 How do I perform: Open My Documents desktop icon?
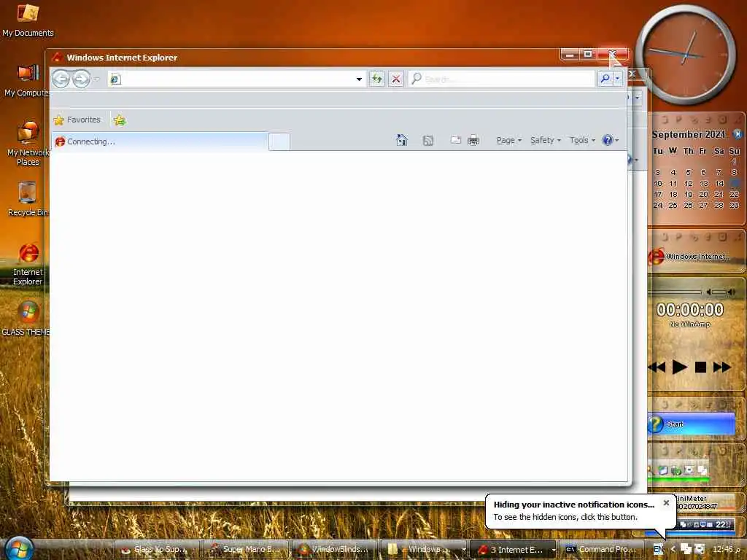(28, 20)
